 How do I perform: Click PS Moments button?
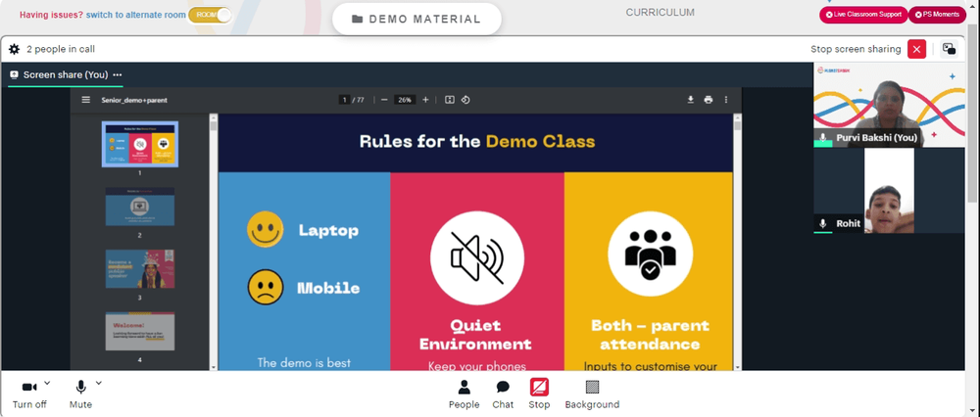pos(937,15)
